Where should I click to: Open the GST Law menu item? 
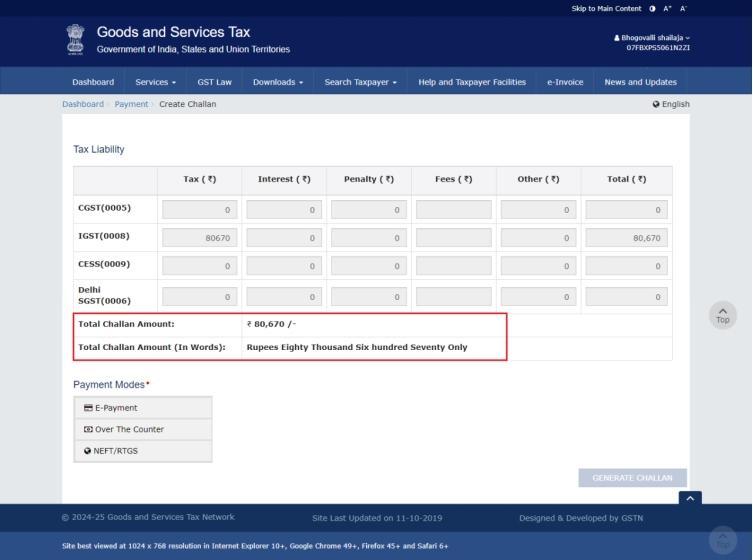pyautogui.click(x=214, y=82)
